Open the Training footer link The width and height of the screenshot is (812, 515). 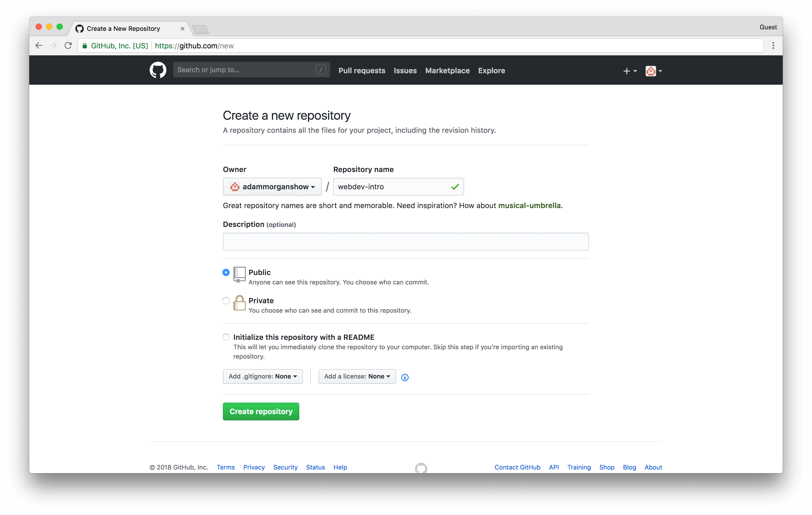tap(579, 467)
